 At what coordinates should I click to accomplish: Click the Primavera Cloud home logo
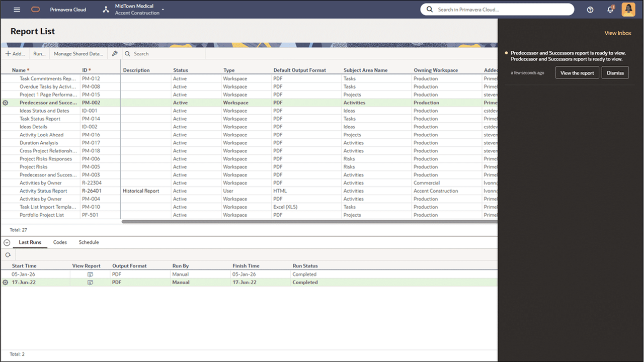point(35,9)
